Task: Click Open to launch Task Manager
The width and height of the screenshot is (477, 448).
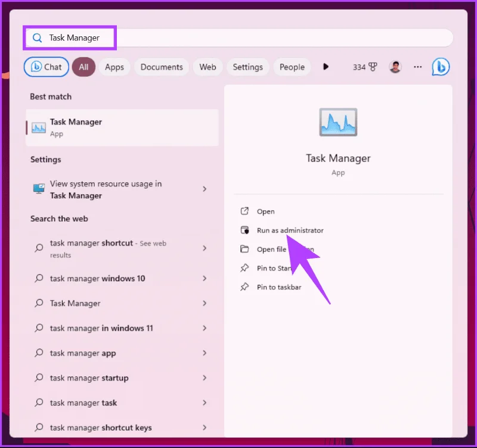Action: tap(265, 211)
